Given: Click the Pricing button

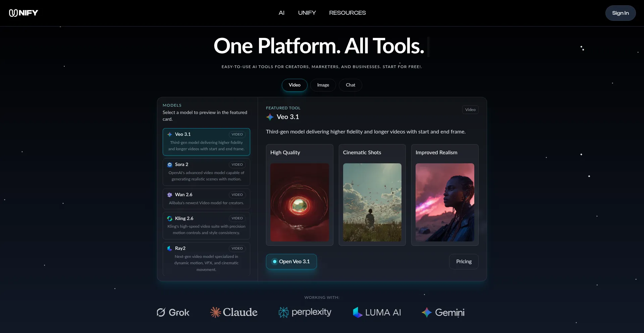Looking at the screenshot, I should pyautogui.click(x=464, y=262).
